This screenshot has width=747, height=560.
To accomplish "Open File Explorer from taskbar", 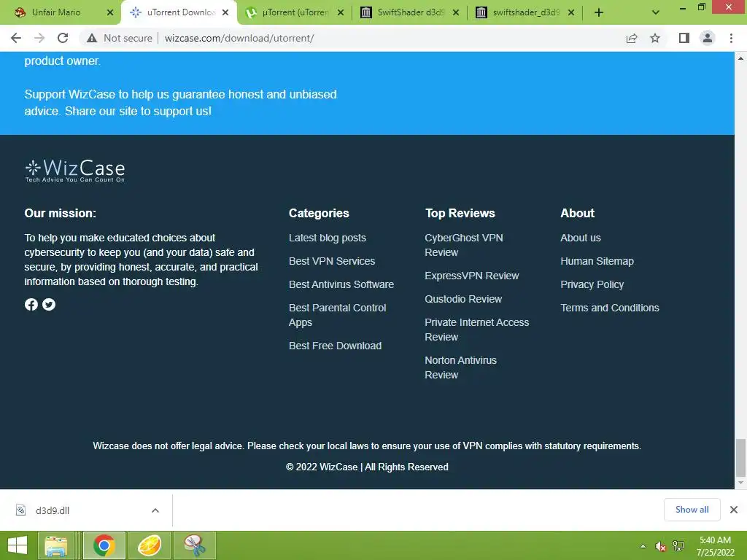I will 56,545.
